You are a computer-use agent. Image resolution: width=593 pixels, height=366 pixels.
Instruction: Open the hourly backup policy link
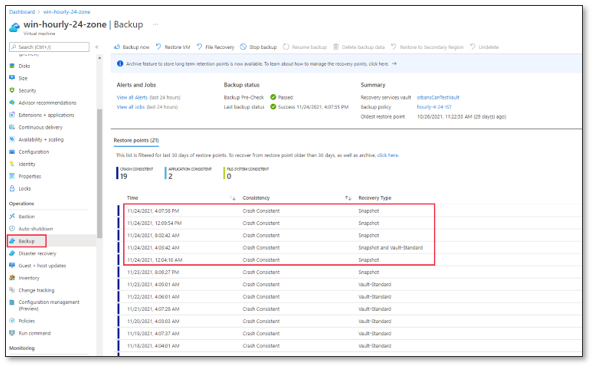pos(434,107)
